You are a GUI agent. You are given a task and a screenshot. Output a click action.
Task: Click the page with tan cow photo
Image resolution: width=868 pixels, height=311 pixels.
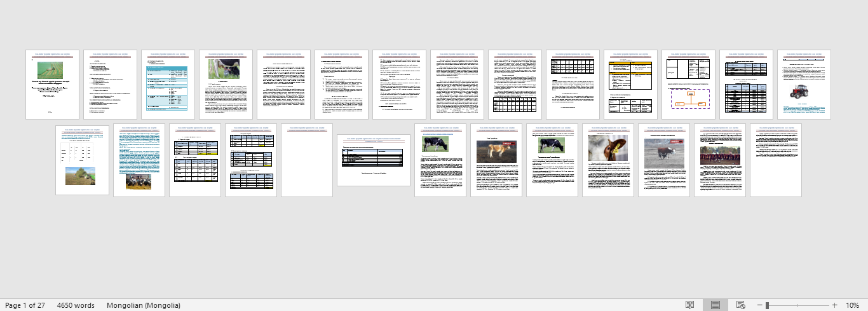[x=496, y=160]
